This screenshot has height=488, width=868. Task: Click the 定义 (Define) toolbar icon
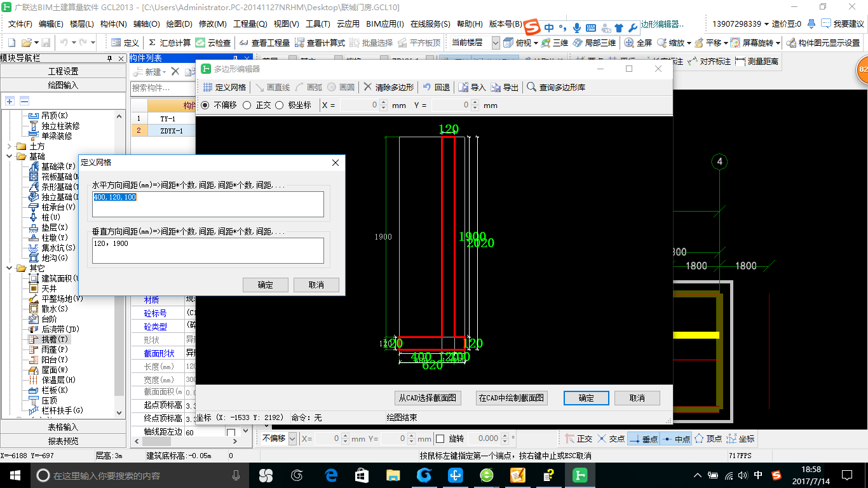tap(125, 43)
